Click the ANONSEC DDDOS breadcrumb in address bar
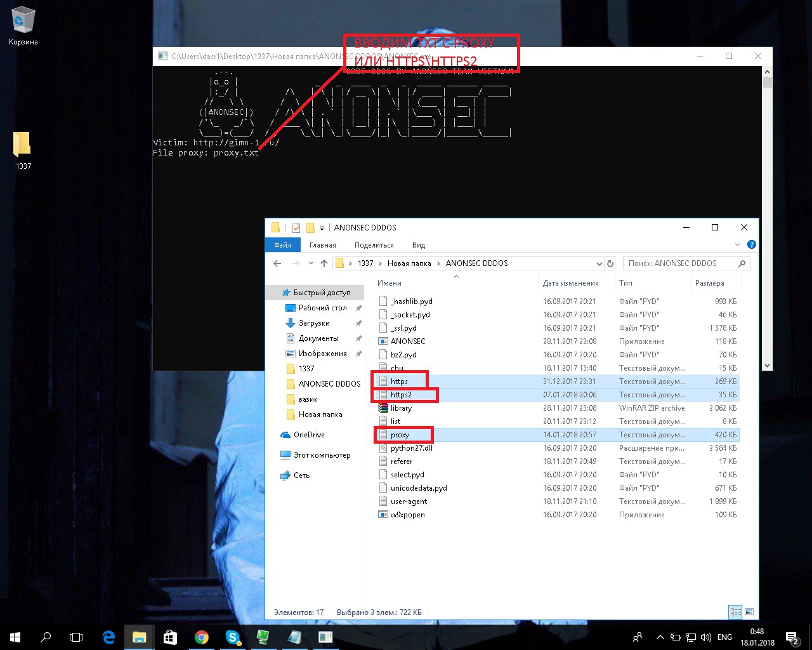 tap(476, 263)
